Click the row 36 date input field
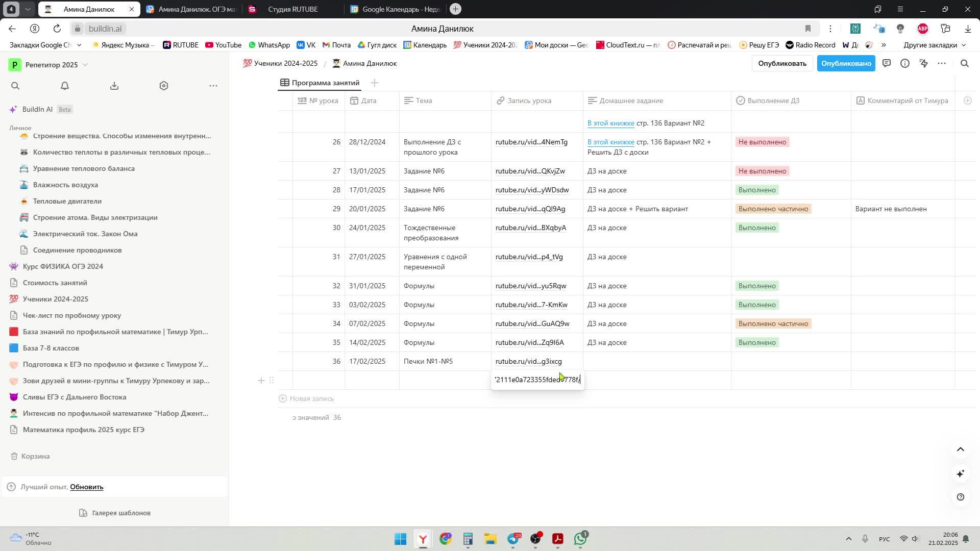The height and width of the screenshot is (551, 980). click(367, 361)
